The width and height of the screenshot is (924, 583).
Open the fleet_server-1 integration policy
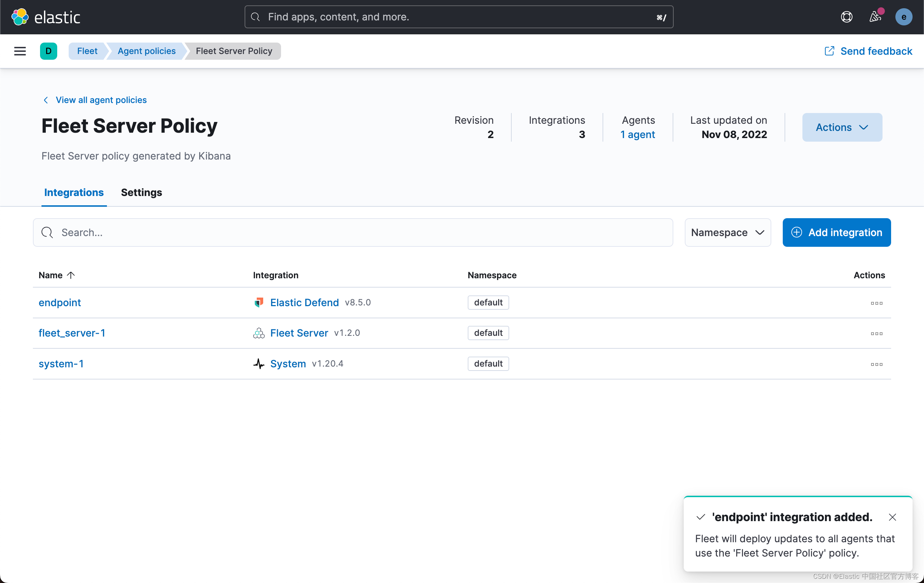point(72,333)
